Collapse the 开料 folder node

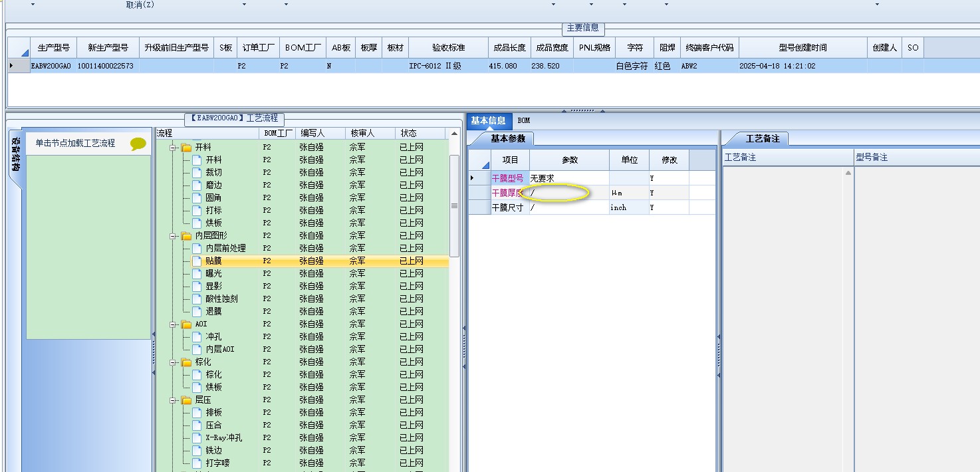(x=174, y=147)
